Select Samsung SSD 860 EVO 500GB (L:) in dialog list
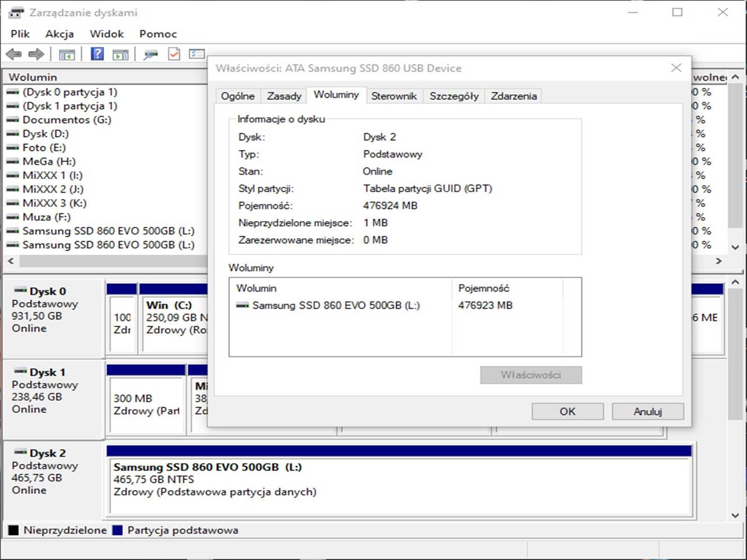Image resolution: width=747 pixels, height=560 pixels. point(328,305)
